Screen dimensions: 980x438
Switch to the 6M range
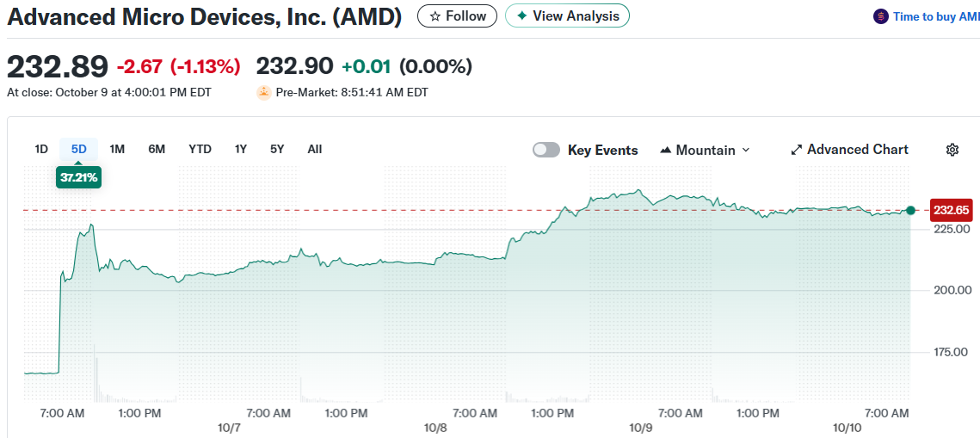coord(157,149)
